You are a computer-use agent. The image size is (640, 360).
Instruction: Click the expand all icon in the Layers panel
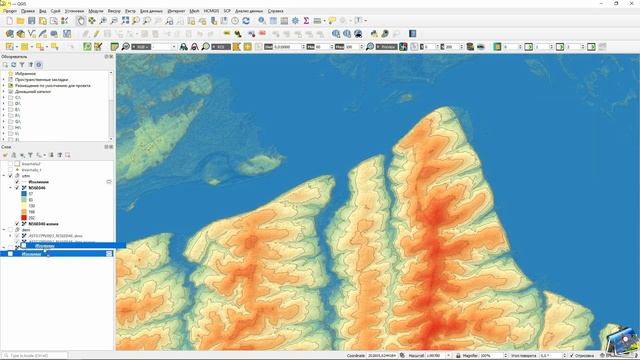point(51,155)
